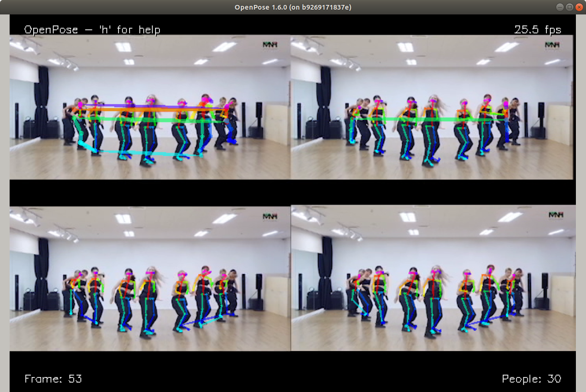
Task: Open help via the 'h' for help label
Action: 92,29
